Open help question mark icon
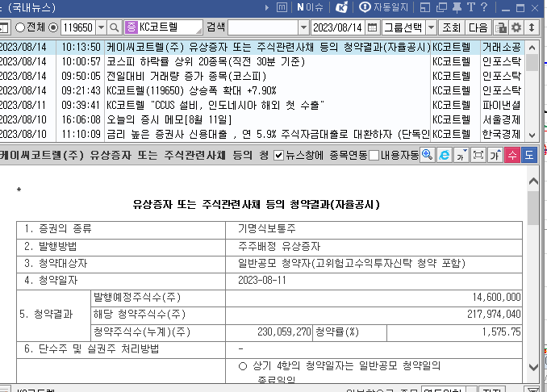 [x=484, y=7]
